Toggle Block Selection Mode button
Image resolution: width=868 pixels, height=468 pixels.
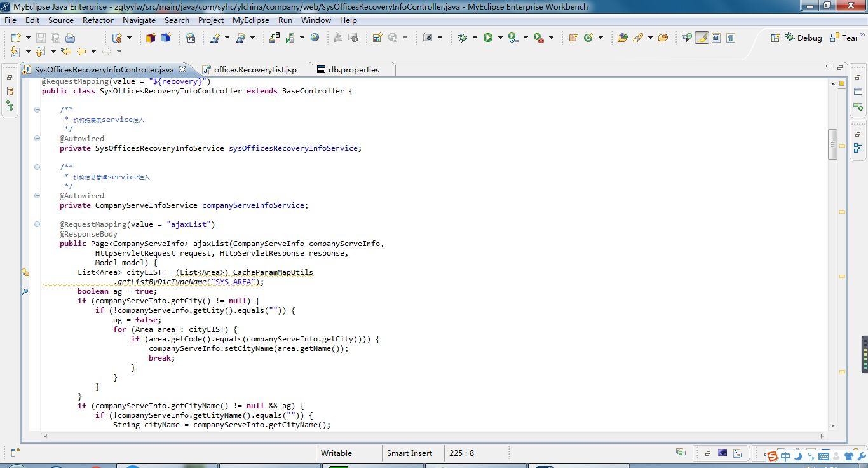tap(716, 38)
